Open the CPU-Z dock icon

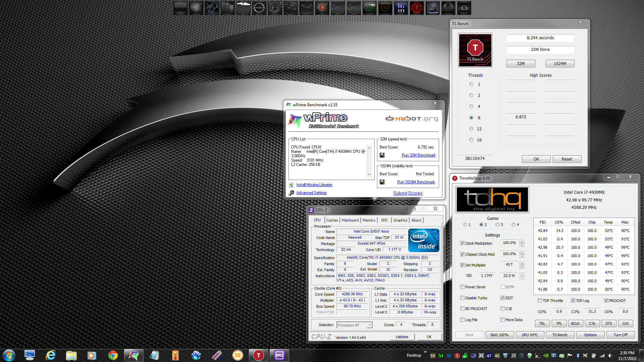(x=338, y=8)
